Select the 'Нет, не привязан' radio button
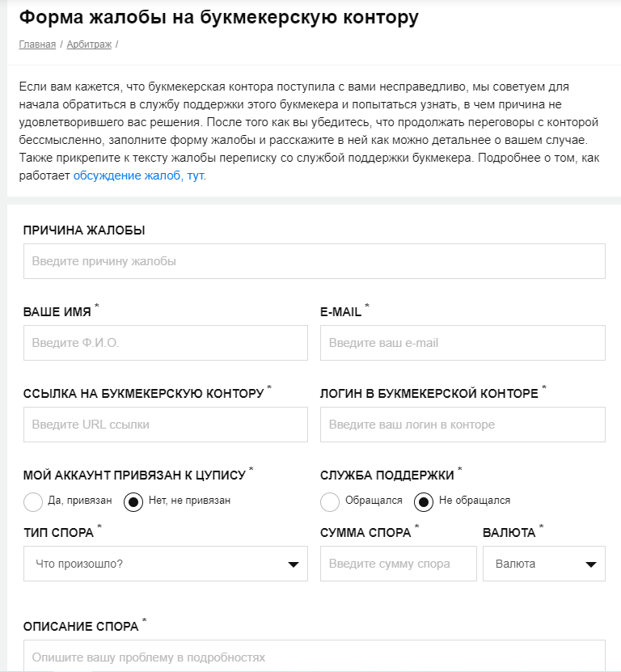Image resolution: width=621 pixels, height=672 pixels. point(133,502)
